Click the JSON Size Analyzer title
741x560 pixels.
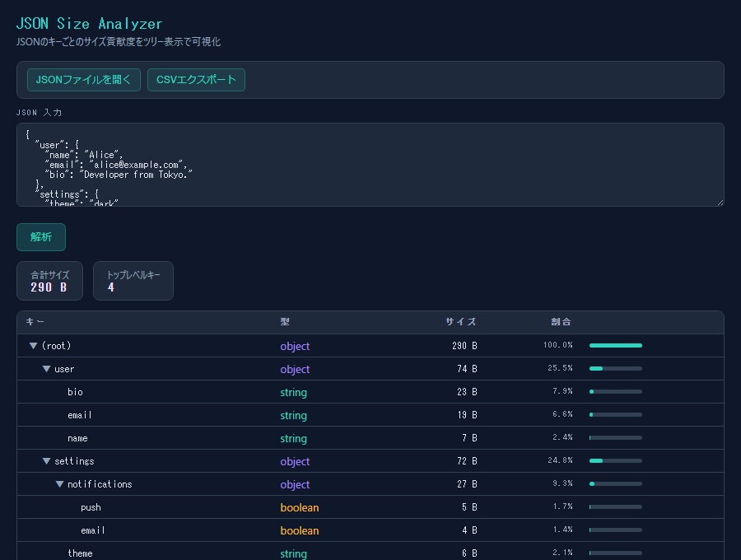click(89, 24)
